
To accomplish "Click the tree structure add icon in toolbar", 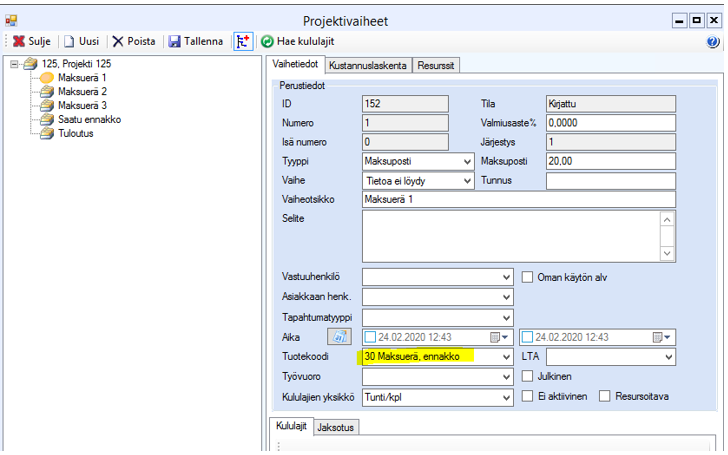I will pyautogui.click(x=243, y=41).
